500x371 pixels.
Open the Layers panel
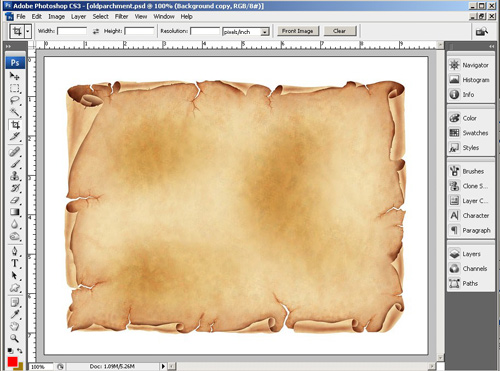click(471, 254)
